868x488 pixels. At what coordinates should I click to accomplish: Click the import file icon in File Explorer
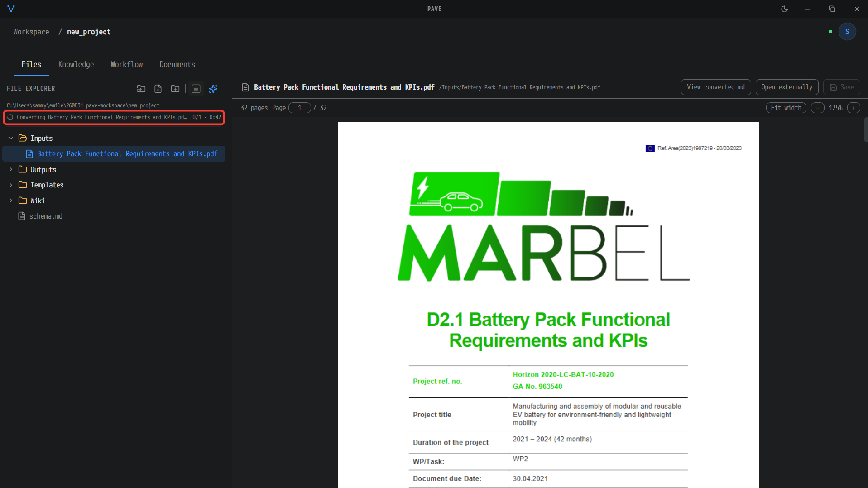[141, 89]
